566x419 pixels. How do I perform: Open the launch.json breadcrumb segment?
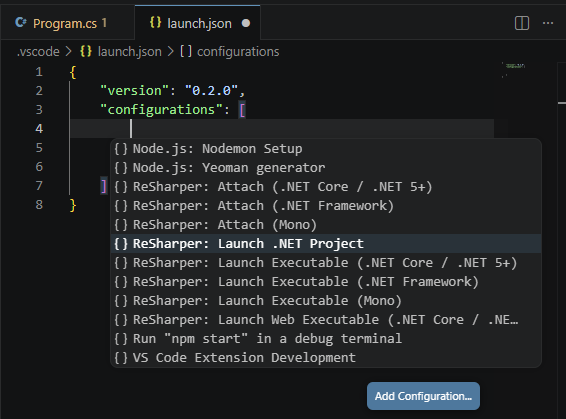[121, 52]
